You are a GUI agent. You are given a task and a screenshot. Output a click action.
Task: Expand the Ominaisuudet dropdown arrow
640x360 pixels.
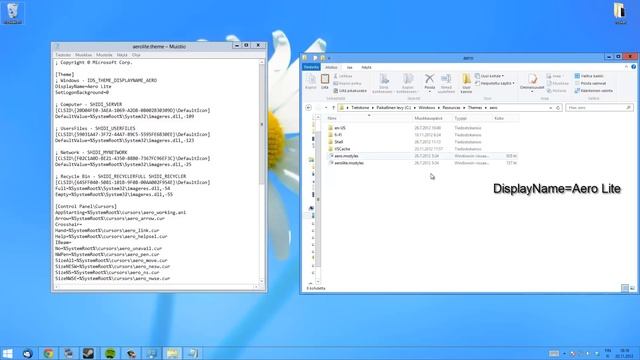(x=532, y=91)
